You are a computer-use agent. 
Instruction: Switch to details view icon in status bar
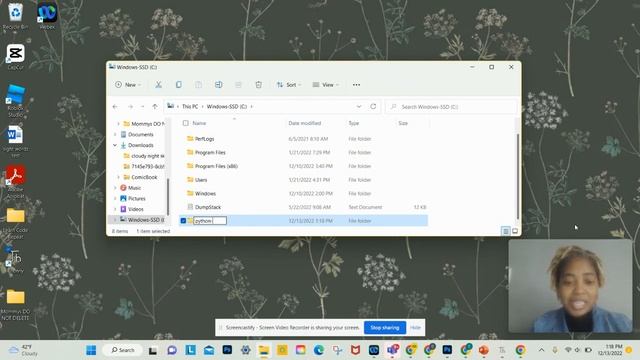point(505,231)
